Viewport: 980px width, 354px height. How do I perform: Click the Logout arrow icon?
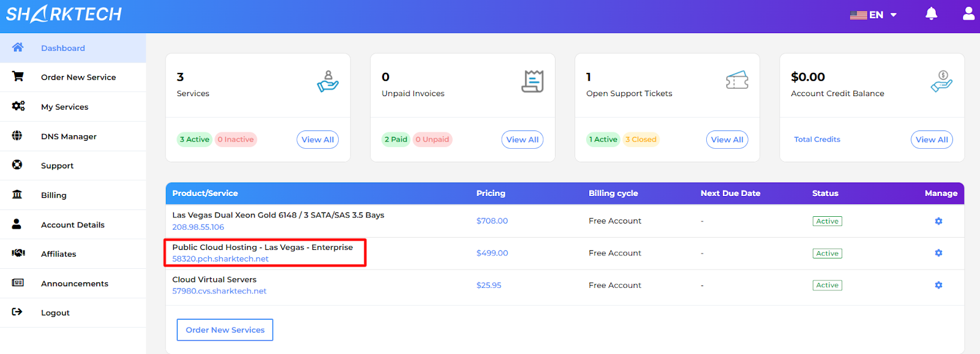pyautogui.click(x=17, y=312)
